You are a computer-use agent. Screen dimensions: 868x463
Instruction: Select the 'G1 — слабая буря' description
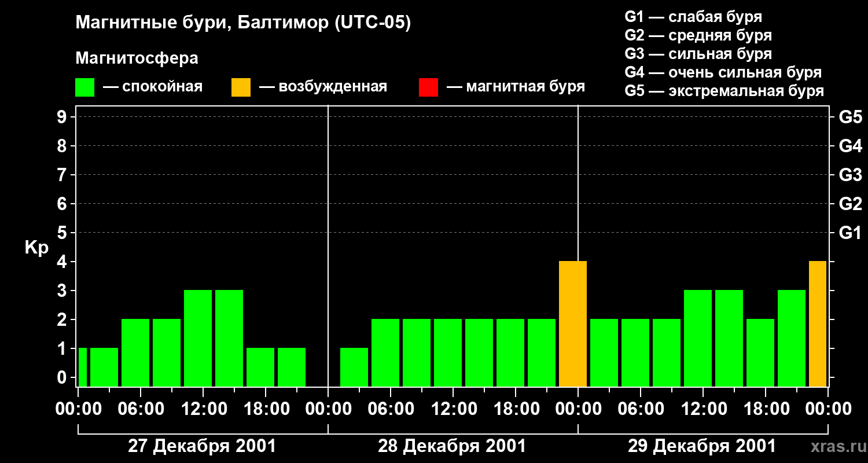(693, 17)
